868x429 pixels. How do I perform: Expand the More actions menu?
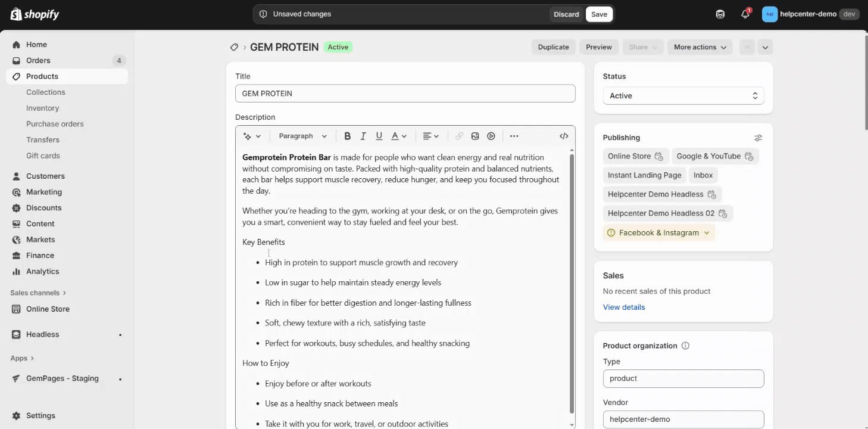click(700, 47)
